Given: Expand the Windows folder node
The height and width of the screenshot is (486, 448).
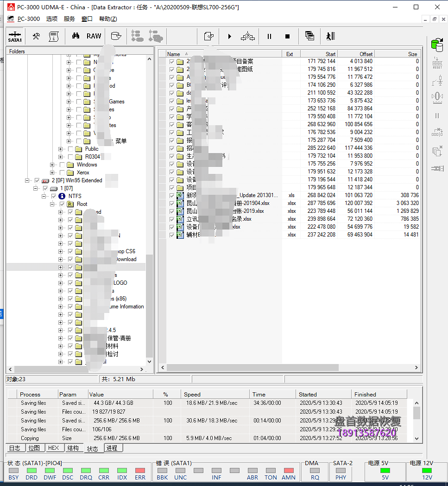Looking at the screenshot, I should (52, 165).
